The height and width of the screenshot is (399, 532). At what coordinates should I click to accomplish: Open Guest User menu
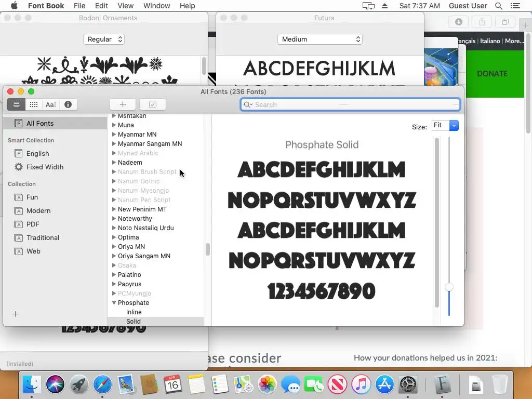[468, 6]
